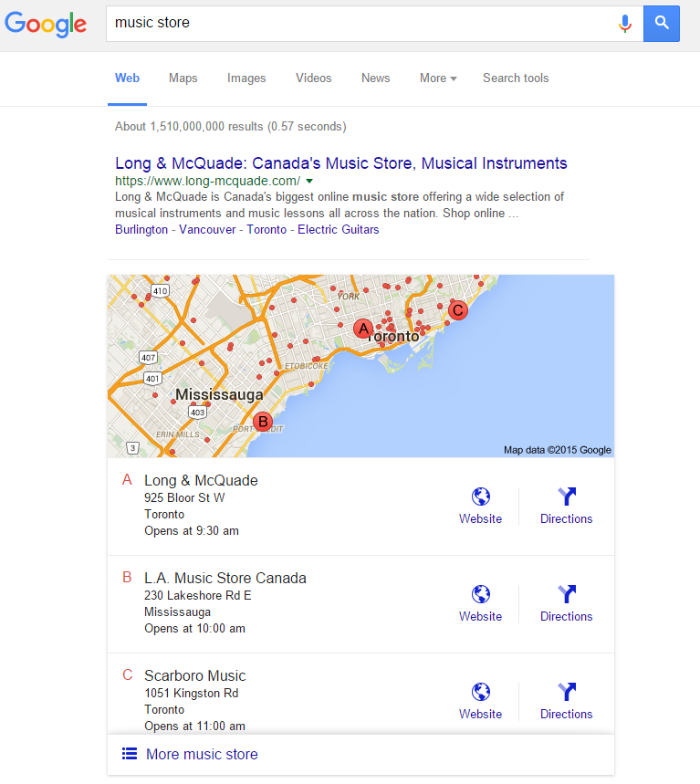Open Search tools options
The image size is (700, 784).
tap(516, 78)
